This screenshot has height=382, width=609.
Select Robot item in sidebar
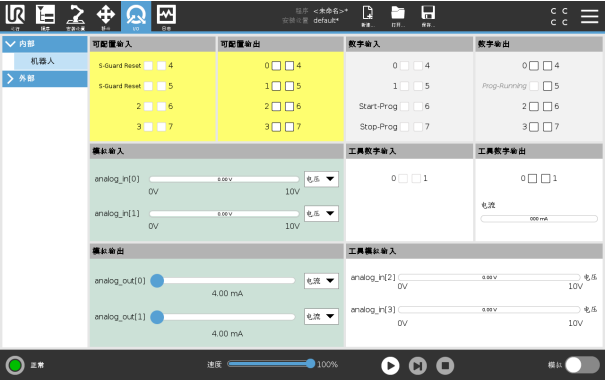[x=51, y=61]
